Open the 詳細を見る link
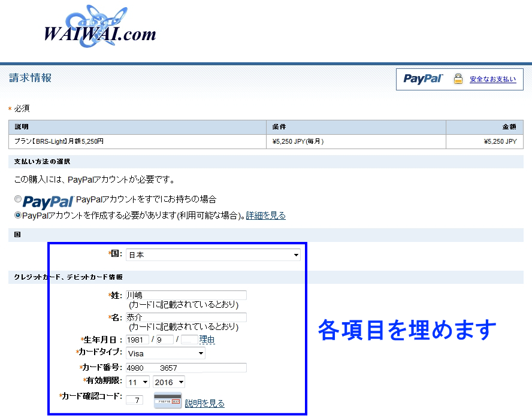This screenshot has height=418, width=532. pos(265,215)
